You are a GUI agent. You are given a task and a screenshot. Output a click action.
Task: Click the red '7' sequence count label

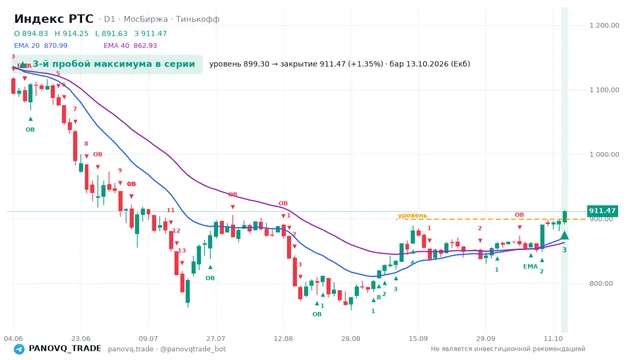75,109
